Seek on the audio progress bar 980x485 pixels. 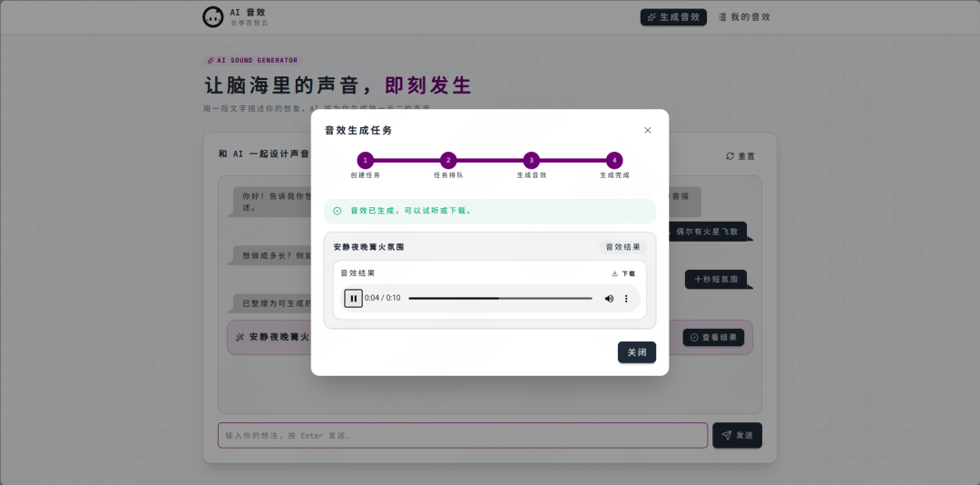[x=500, y=299]
